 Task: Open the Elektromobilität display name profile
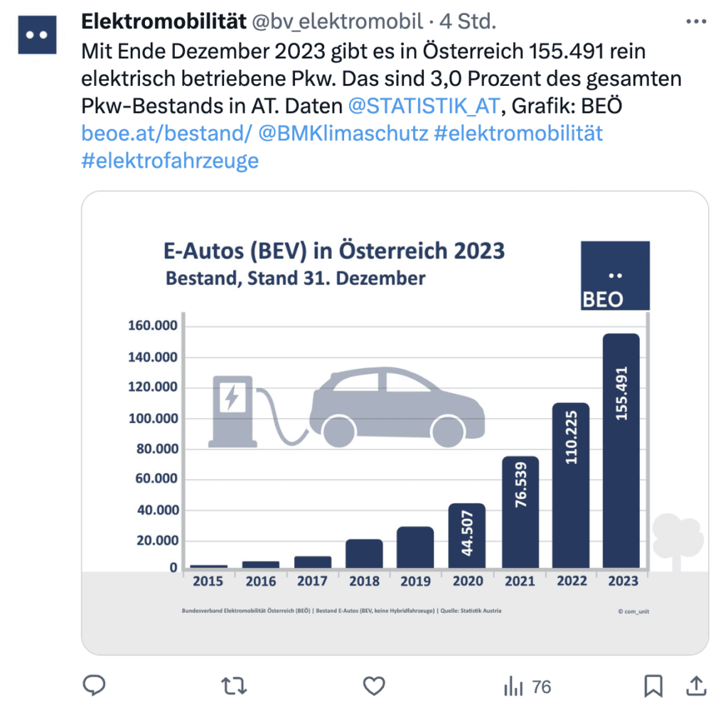pos(164,21)
